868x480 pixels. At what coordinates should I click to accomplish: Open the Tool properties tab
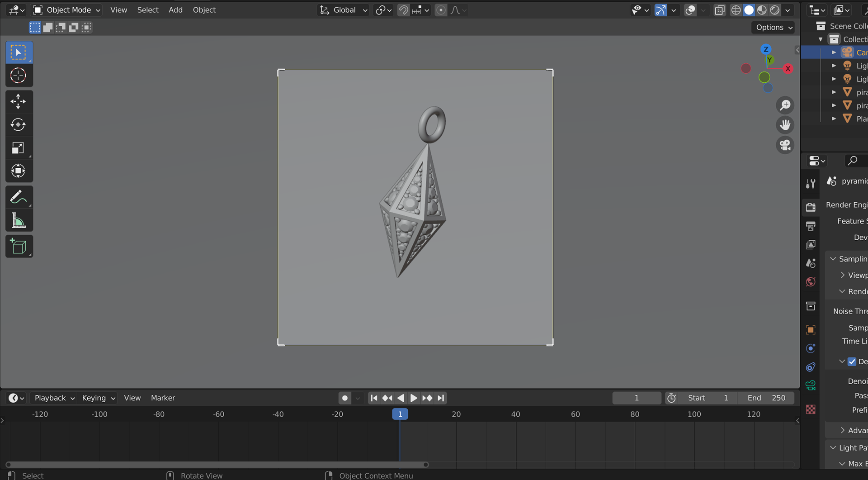tap(811, 184)
